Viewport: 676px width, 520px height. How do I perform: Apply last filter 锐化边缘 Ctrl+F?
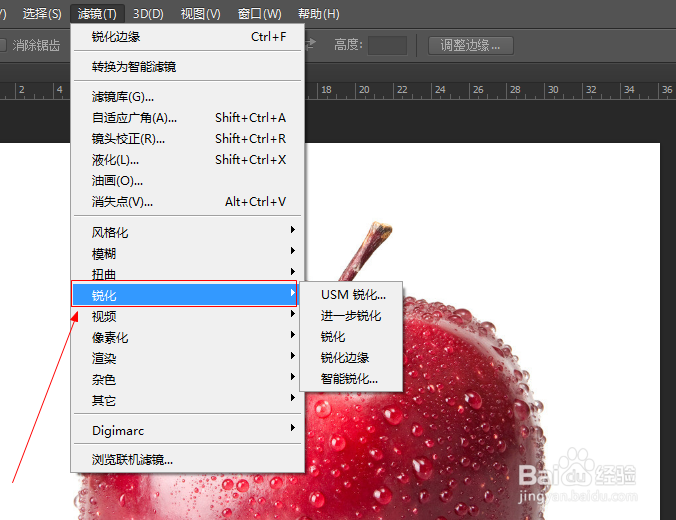[x=188, y=37]
